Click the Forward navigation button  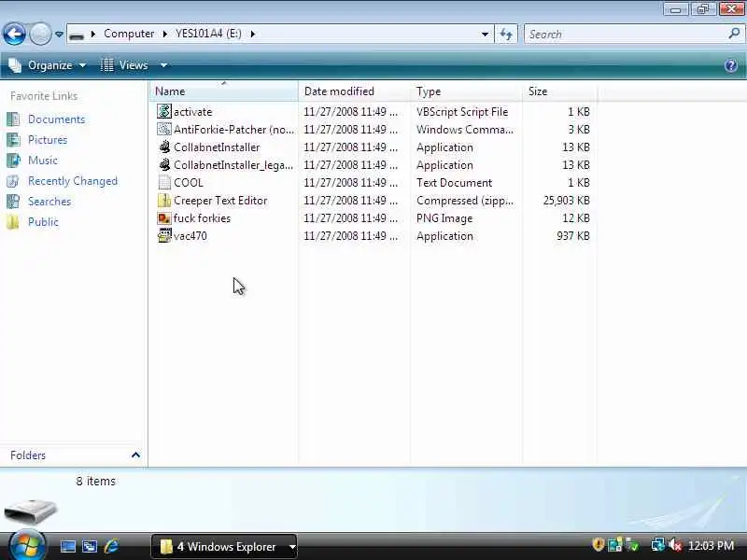[40, 34]
